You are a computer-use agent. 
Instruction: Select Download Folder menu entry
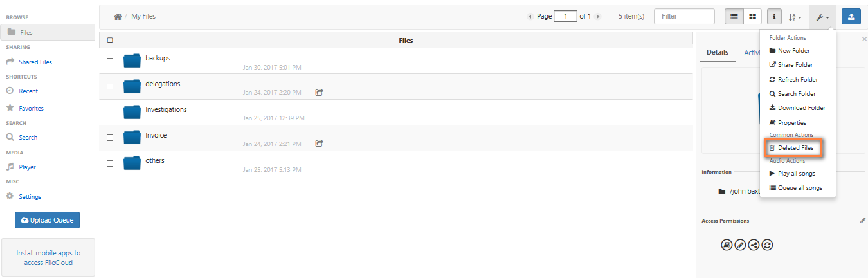(797, 108)
